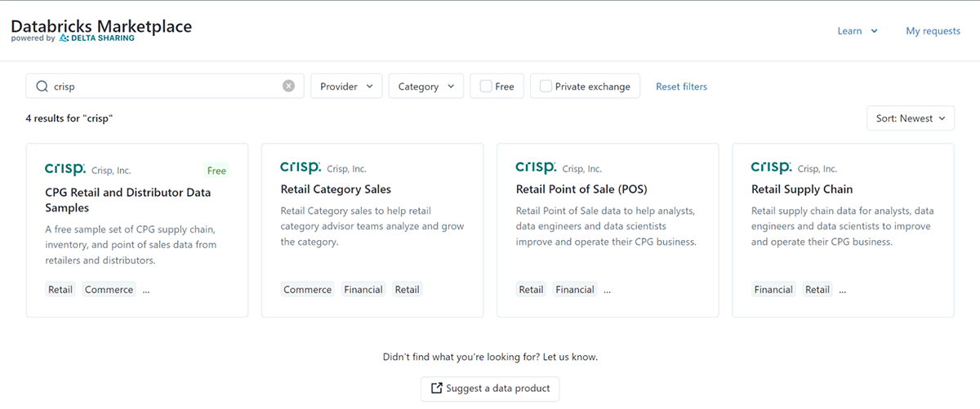Screen dimensions: 980x409
Task: Click external link icon in Suggest button
Action: (x=436, y=389)
